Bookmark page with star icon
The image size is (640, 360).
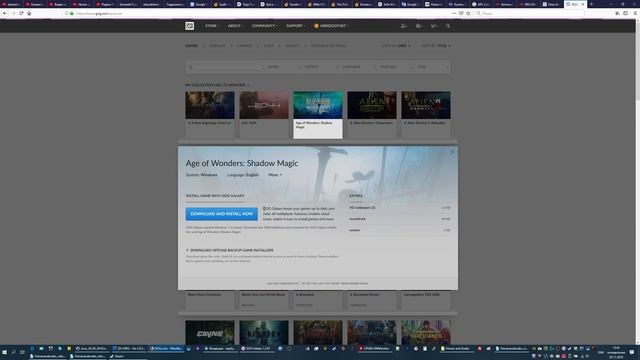pos(468,13)
